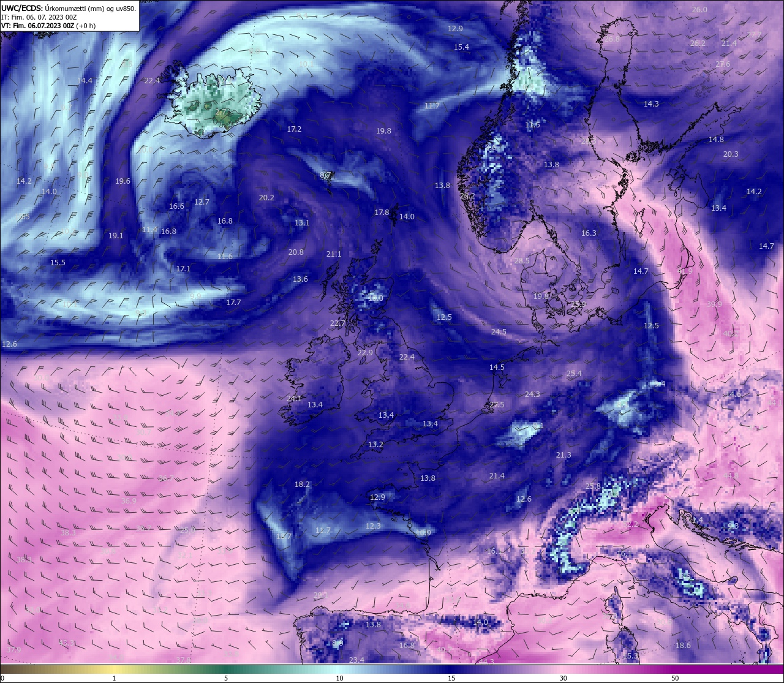Click the 20.2 value label

[x=266, y=198]
